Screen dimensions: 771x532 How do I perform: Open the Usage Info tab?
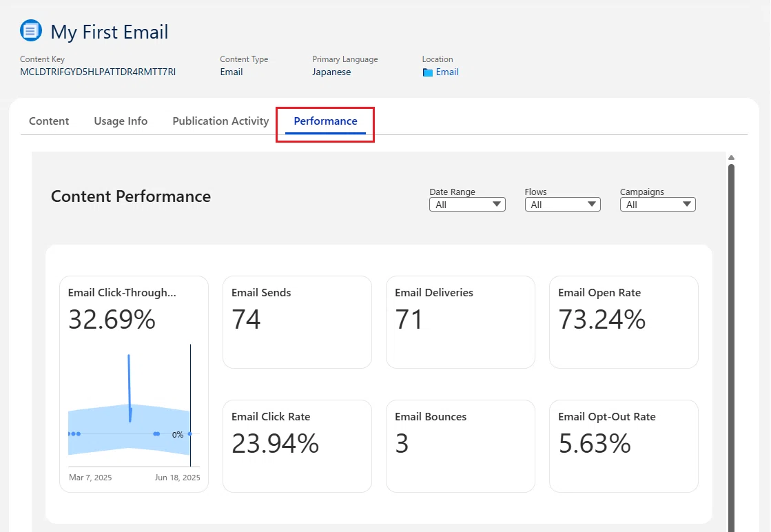point(121,121)
